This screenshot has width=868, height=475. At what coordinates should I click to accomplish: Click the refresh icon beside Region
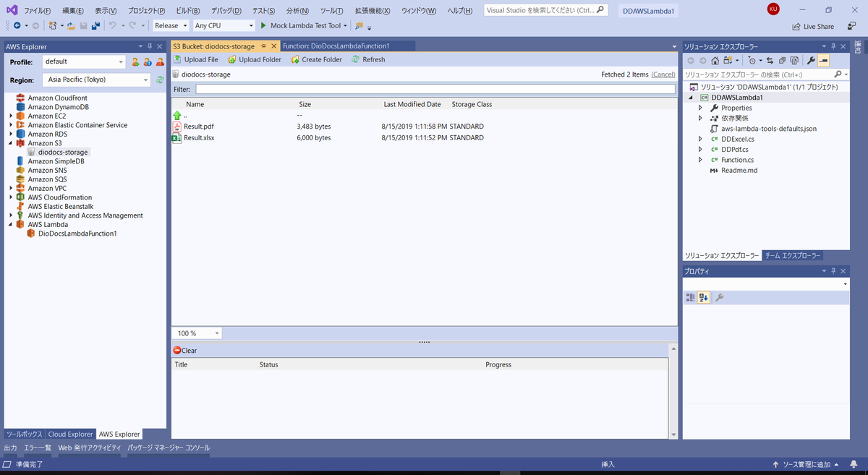click(160, 80)
